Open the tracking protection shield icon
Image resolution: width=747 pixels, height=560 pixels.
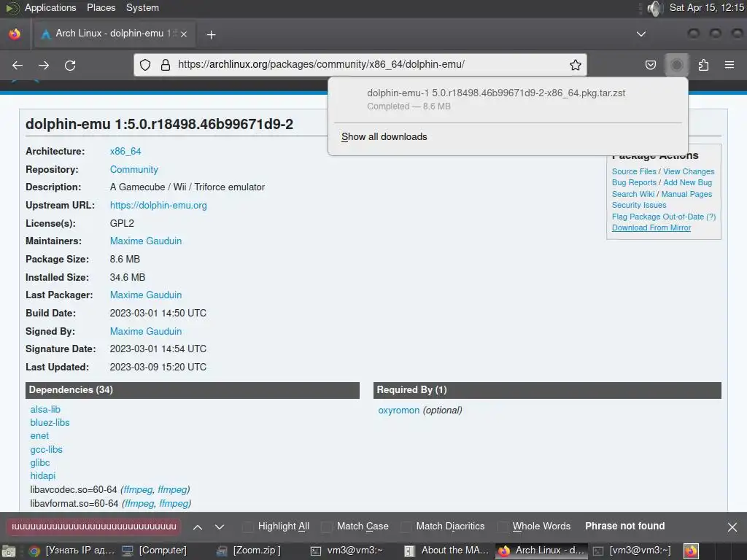pyautogui.click(x=145, y=65)
